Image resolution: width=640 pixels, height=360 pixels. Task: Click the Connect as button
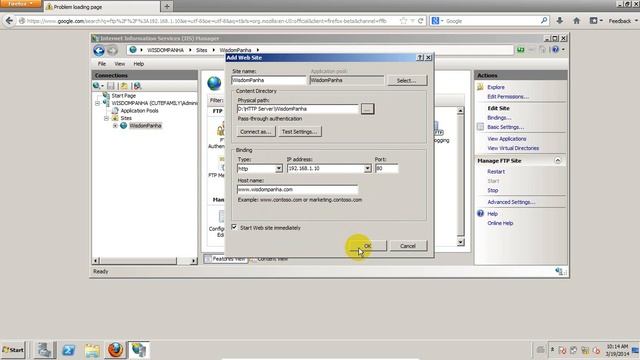(x=256, y=132)
